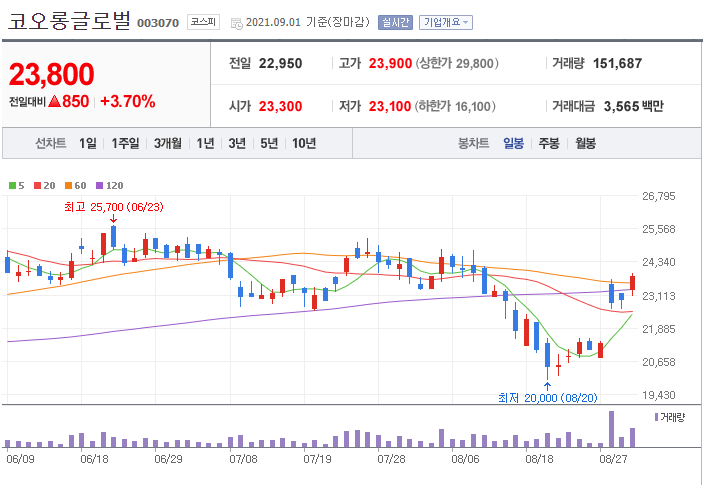Click the stock code 003070

coord(158,23)
